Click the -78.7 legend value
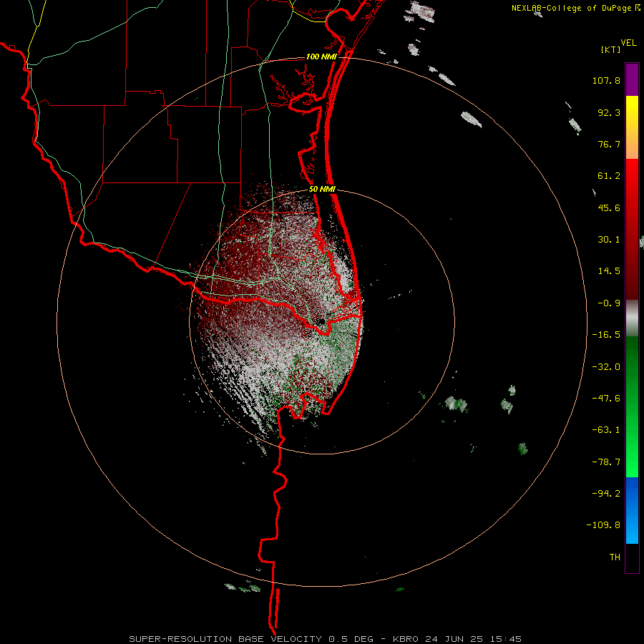The width and height of the screenshot is (644, 644). click(x=606, y=462)
